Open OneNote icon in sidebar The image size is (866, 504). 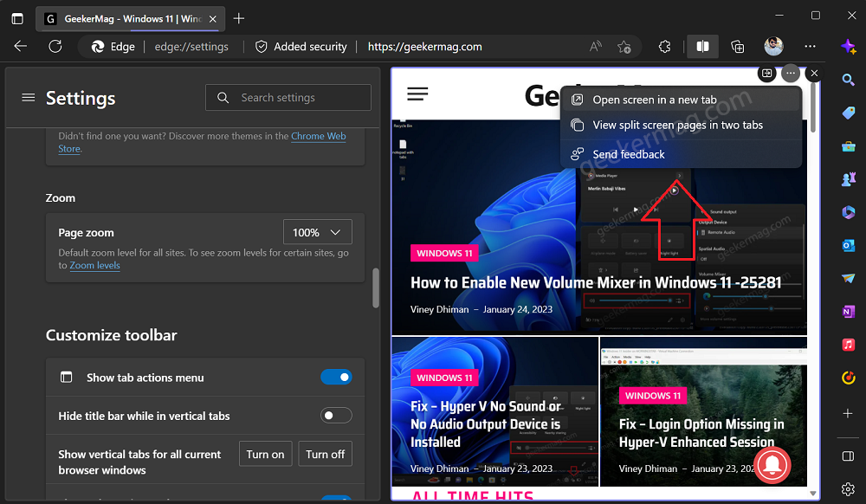click(x=849, y=312)
